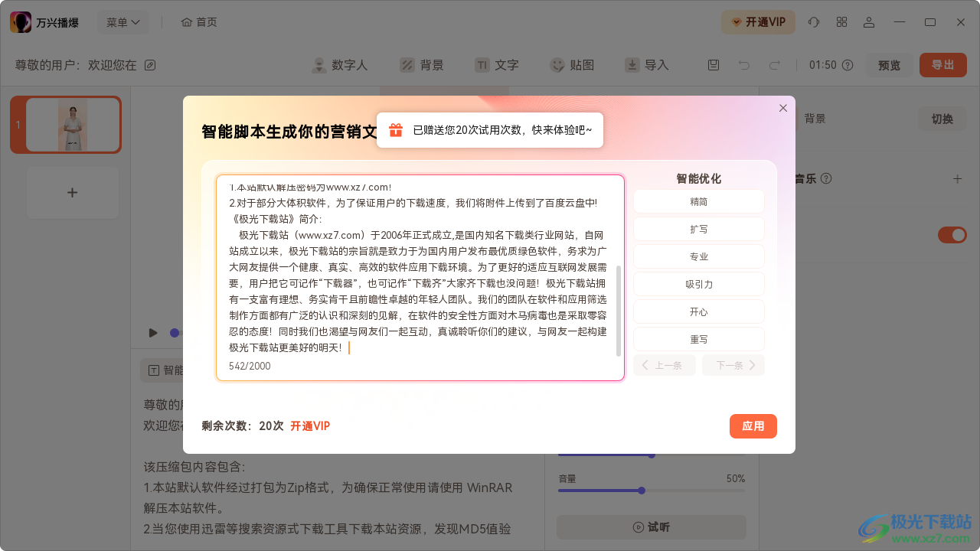The image size is (980, 551).
Task: Apply 扩写 optimization
Action: (x=698, y=229)
